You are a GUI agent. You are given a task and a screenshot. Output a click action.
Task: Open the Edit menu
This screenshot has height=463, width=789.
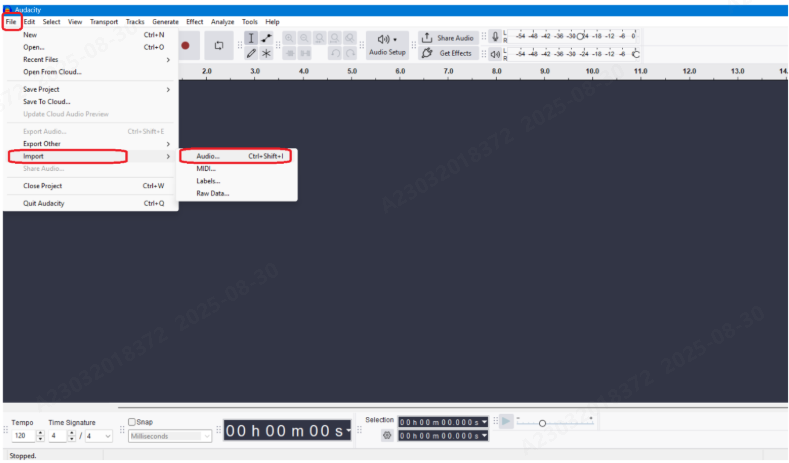pos(29,22)
